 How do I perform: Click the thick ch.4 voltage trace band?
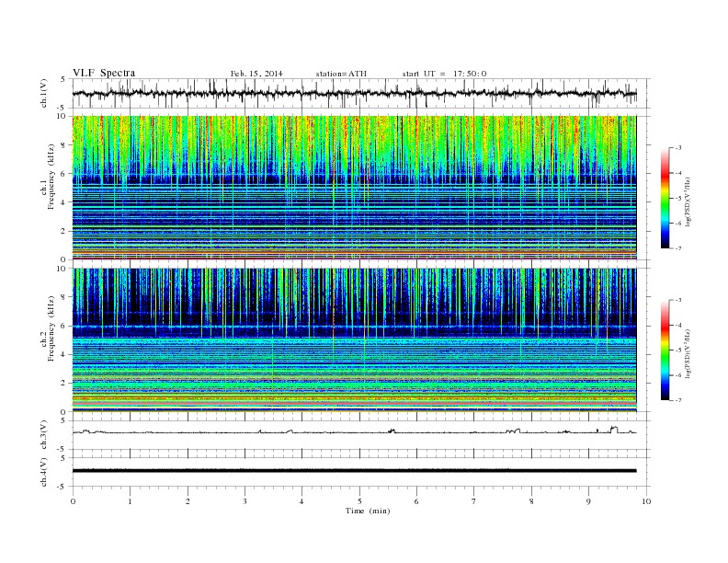tap(354, 471)
